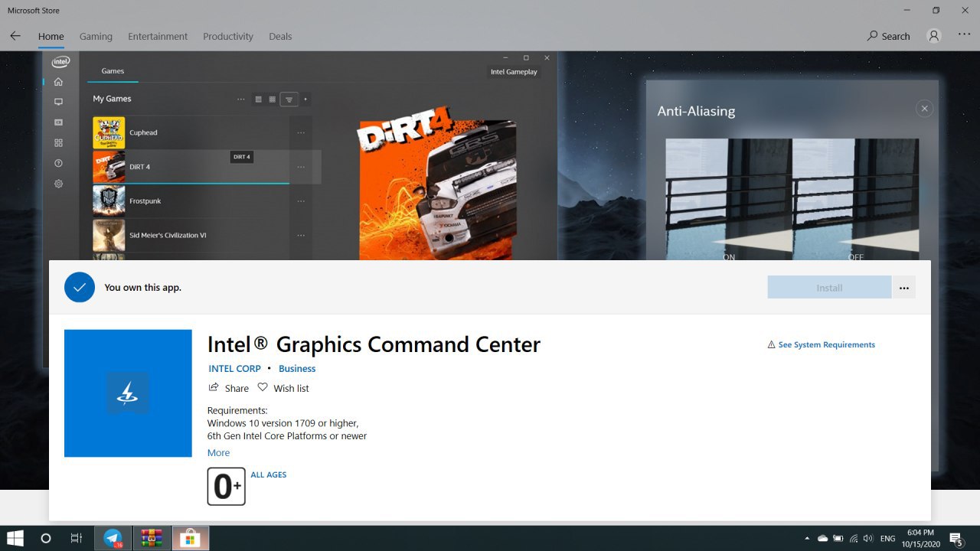Switch to the Gaming tab
This screenshot has width=980, height=551.
pyautogui.click(x=96, y=36)
